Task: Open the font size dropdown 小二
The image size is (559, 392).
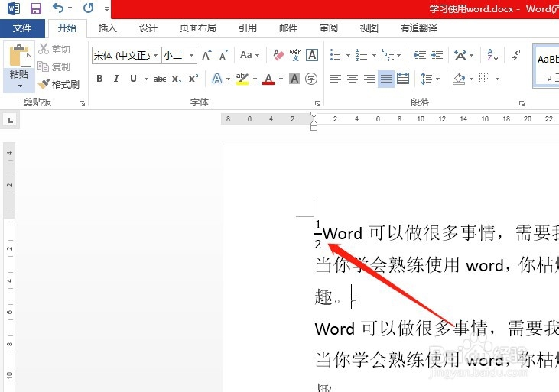Action: tap(191, 55)
